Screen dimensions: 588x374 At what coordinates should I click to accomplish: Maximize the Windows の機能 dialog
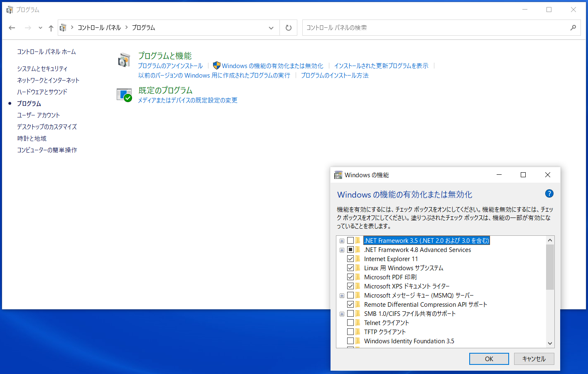[x=523, y=175]
